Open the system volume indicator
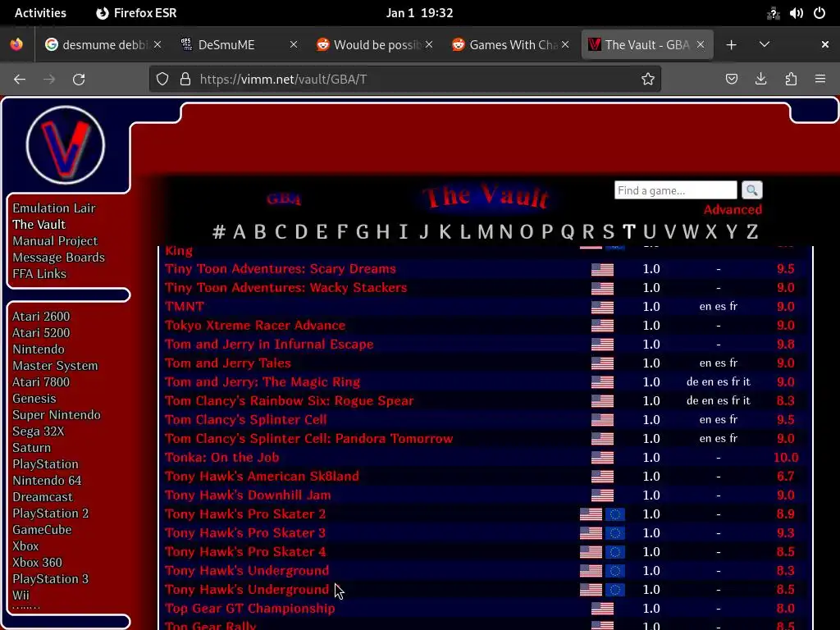 point(796,13)
